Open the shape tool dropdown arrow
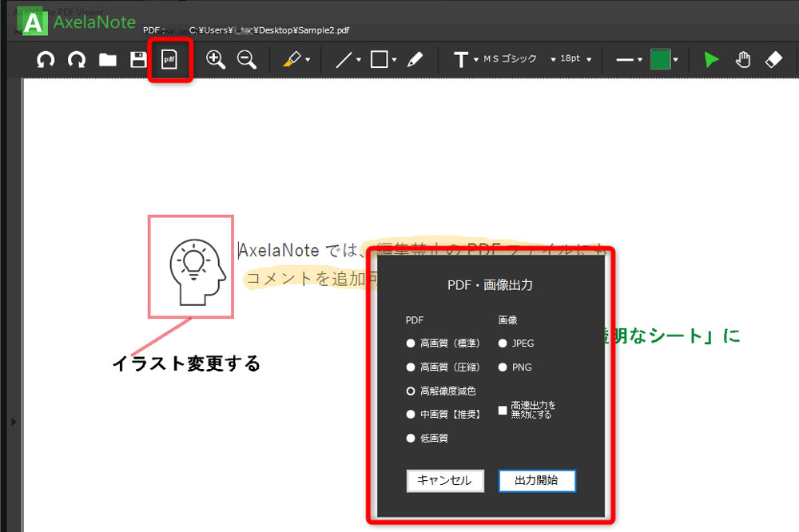799x532 pixels. click(394, 59)
